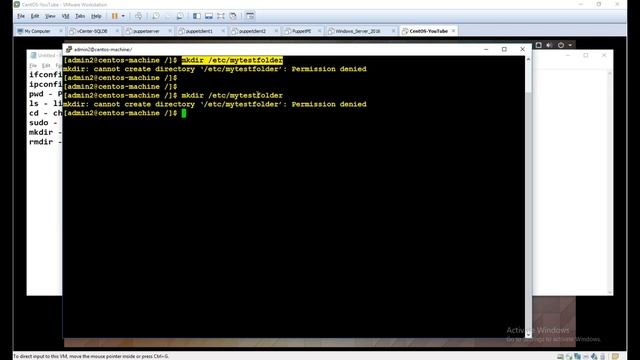Click the terminal scrollbar down arrow

coord(528,334)
